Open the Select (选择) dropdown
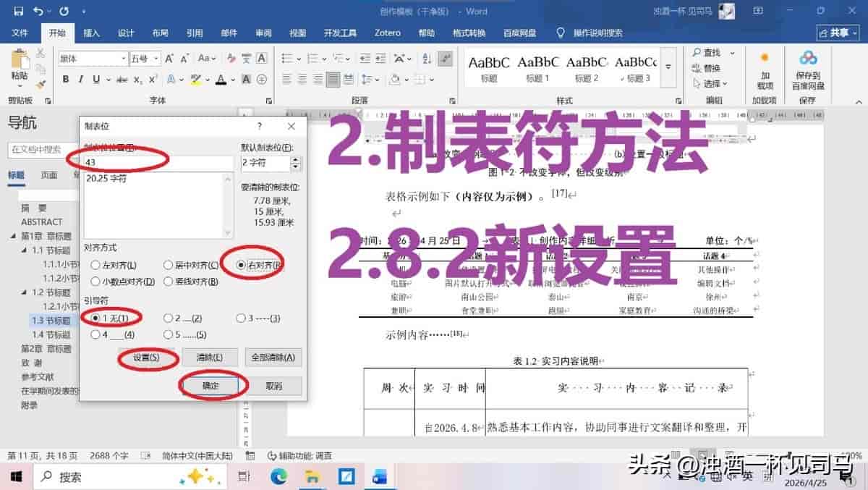868x490 pixels. point(710,84)
